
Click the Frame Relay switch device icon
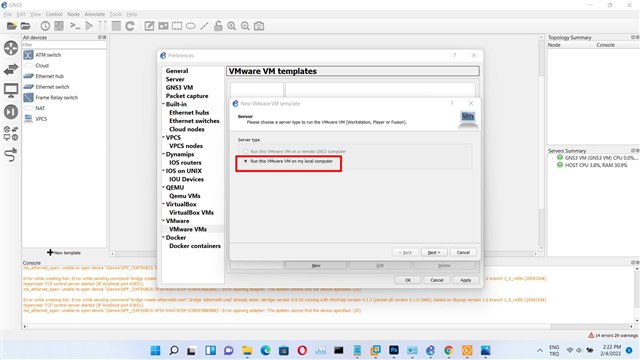(28, 98)
